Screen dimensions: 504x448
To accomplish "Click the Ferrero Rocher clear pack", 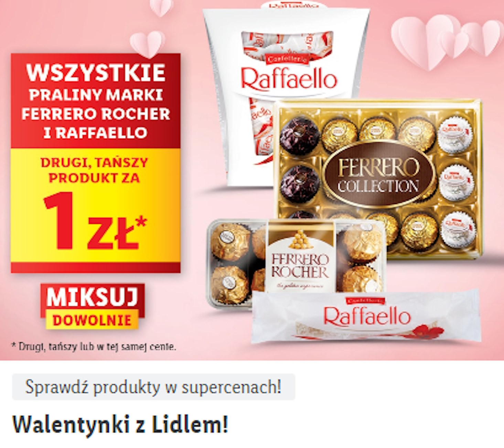I will [296, 263].
